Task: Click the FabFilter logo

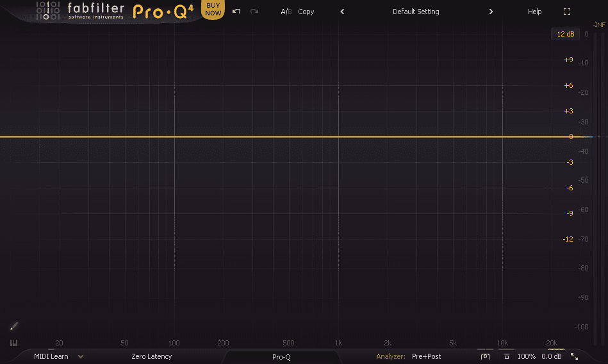Action: (80, 11)
